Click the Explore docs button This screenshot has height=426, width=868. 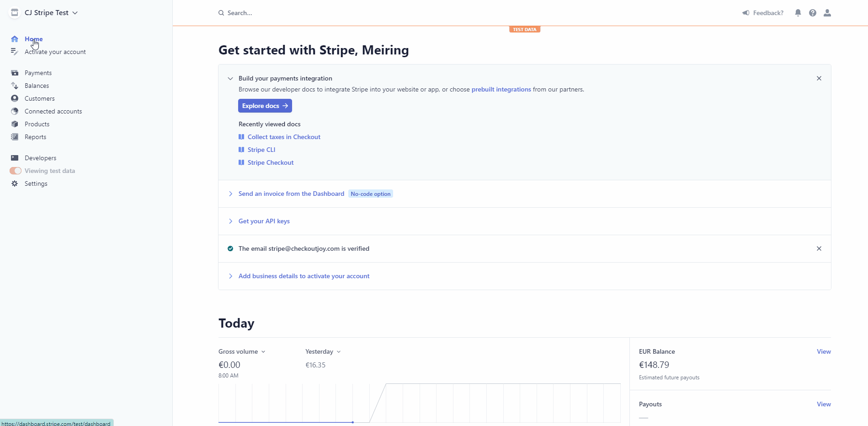coord(265,106)
